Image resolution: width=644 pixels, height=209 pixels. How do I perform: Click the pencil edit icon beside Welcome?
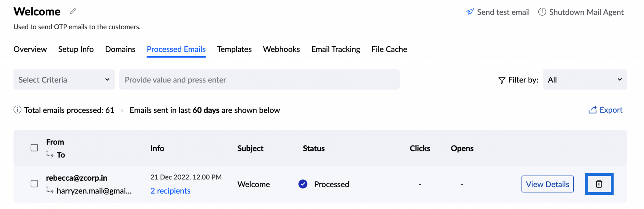[73, 11]
